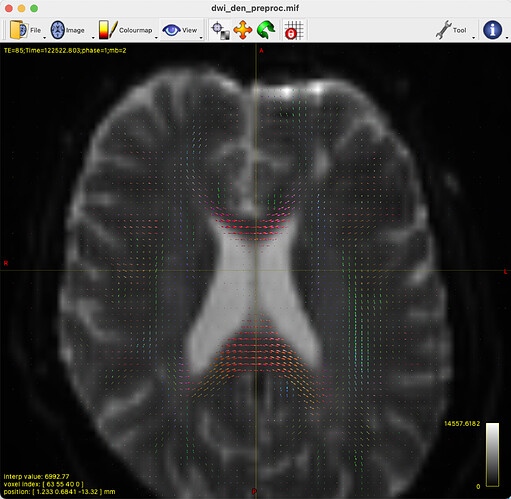Open the File menu folder icon
The width and height of the screenshot is (511, 499).
click(x=18, y=30)
